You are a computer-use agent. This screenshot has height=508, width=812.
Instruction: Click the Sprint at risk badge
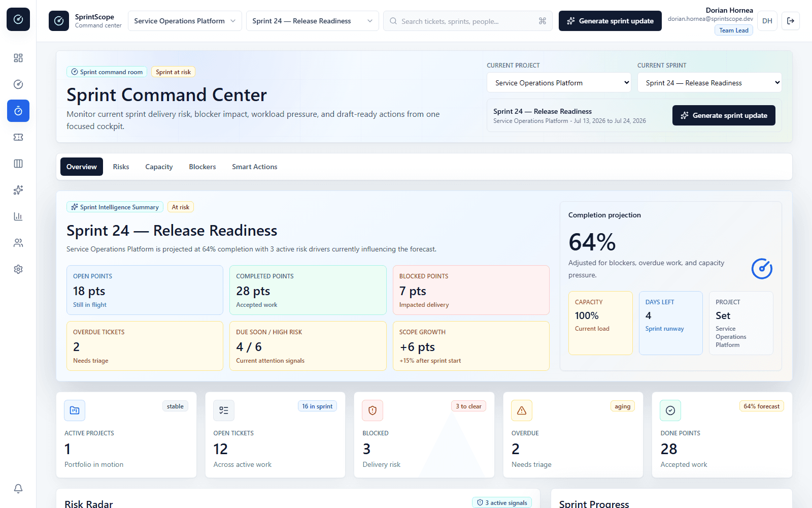tap(173, 72)
